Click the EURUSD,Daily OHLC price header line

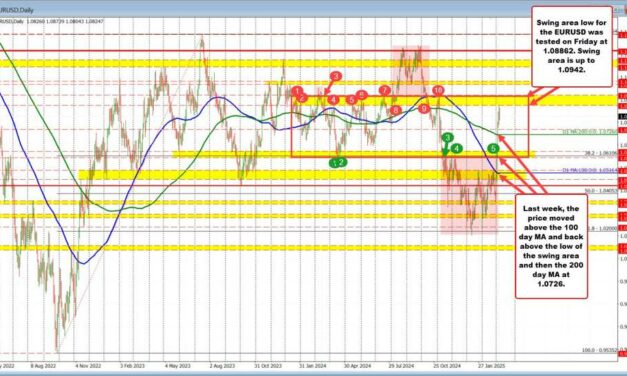coord(52,21)
